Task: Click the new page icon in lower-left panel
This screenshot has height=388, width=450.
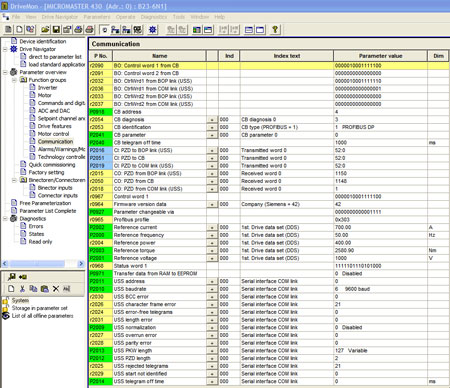Action: [x=11, y=289]
